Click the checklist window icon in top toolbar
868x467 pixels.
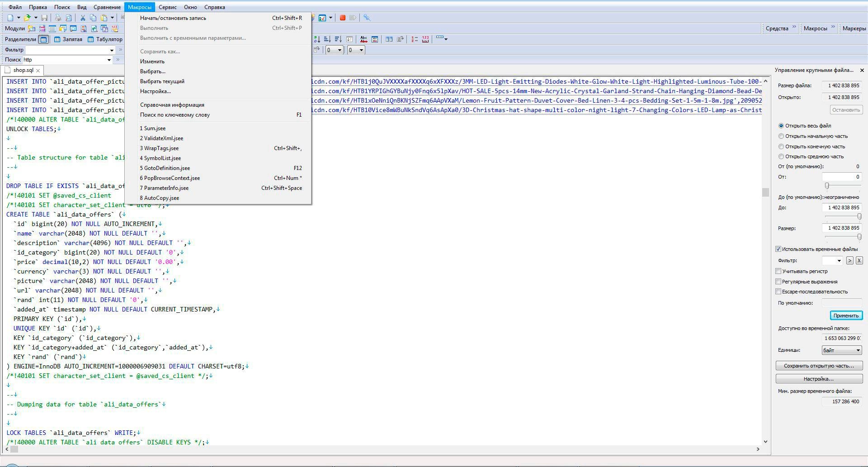(x=322, y=18)
